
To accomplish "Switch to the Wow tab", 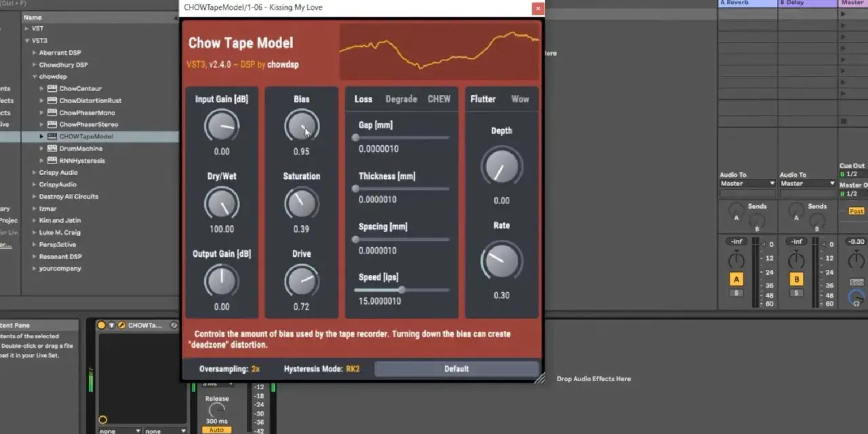I will (x=520, y=99).
